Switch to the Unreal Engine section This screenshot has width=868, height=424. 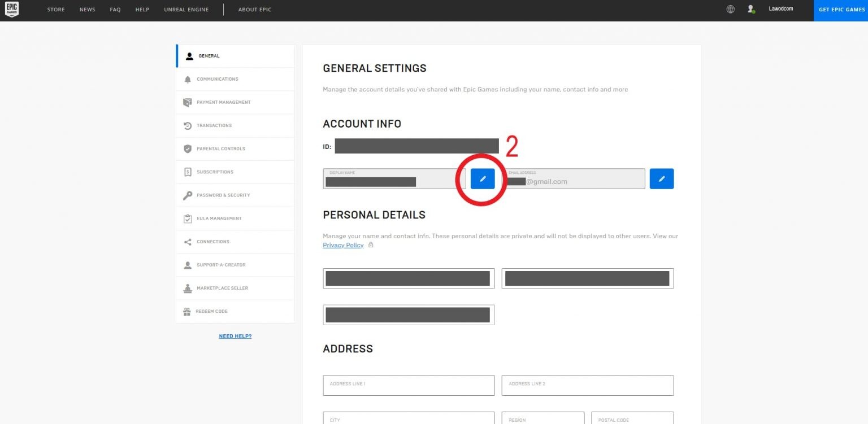[x=186, y=9]
